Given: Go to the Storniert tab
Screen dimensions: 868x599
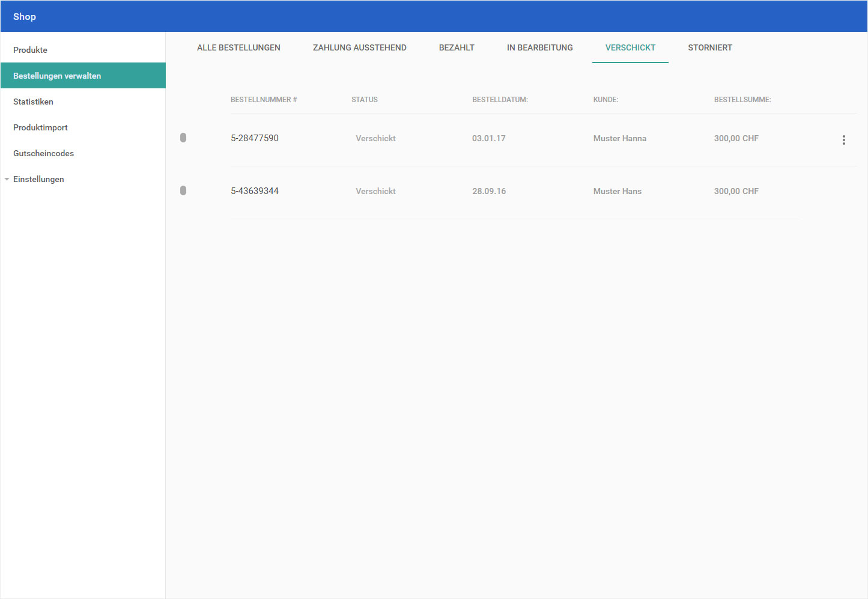Looking at the screenshot, I should (x=710, y=47).
